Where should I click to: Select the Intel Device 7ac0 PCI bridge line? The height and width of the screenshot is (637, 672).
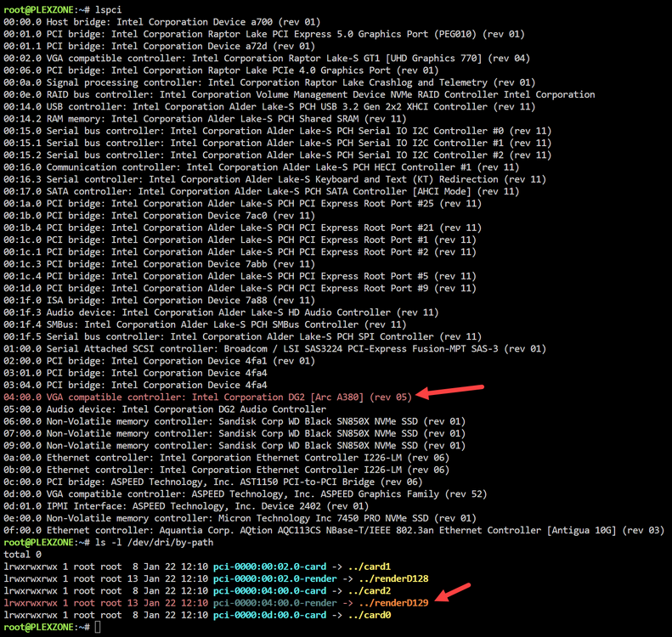(160, 216)
